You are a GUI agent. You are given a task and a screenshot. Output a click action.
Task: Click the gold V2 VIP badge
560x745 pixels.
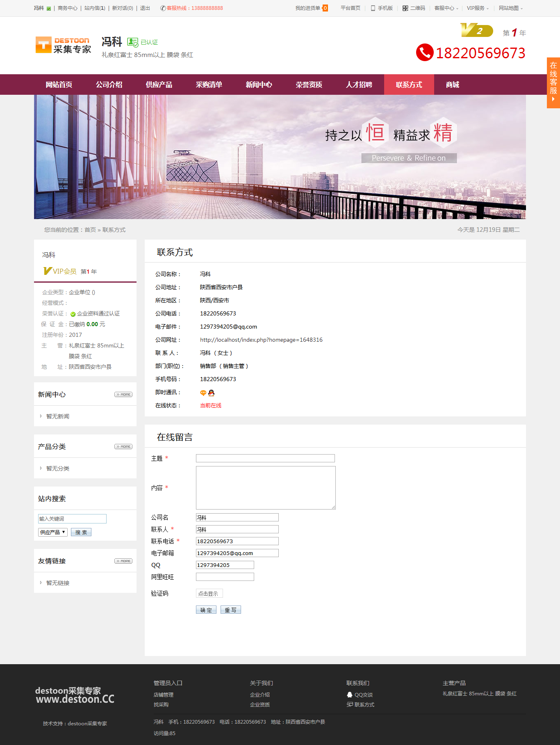tap(476, 30)
